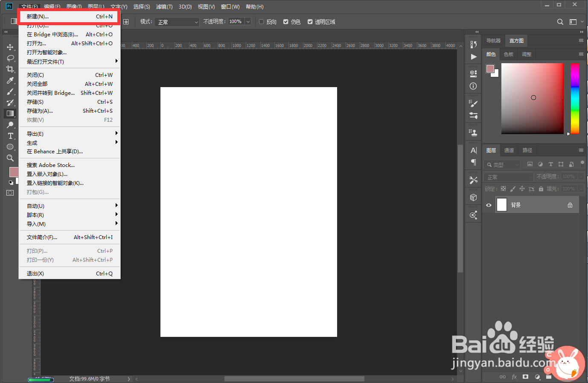Toggle the 反向 checkbox
The width and height of the screenshot is (588, 383).
pos(262,22)
